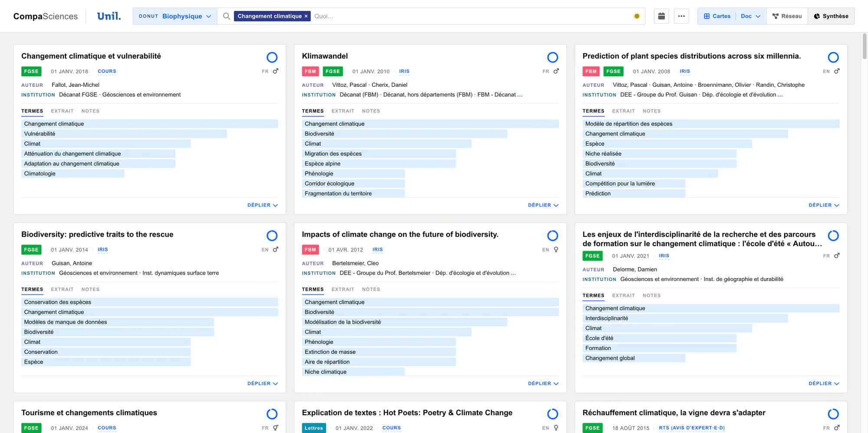Click gender icon on Prediction of plant species card
This screenshot has height=433, width=868.
[837, 71]
